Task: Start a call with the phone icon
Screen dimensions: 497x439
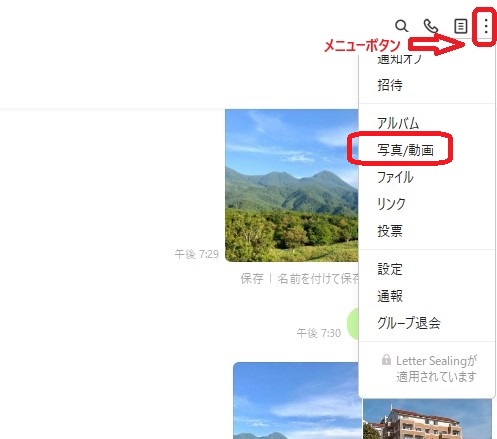Action: pos(430,26)
